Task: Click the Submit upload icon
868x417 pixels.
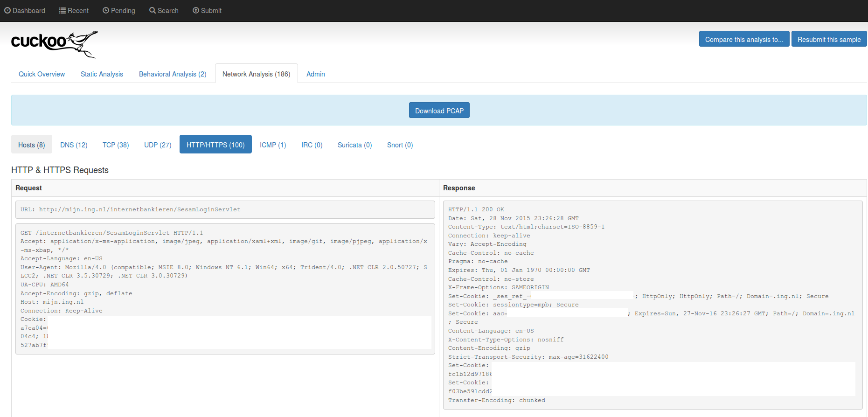Action: click(196, 10)
